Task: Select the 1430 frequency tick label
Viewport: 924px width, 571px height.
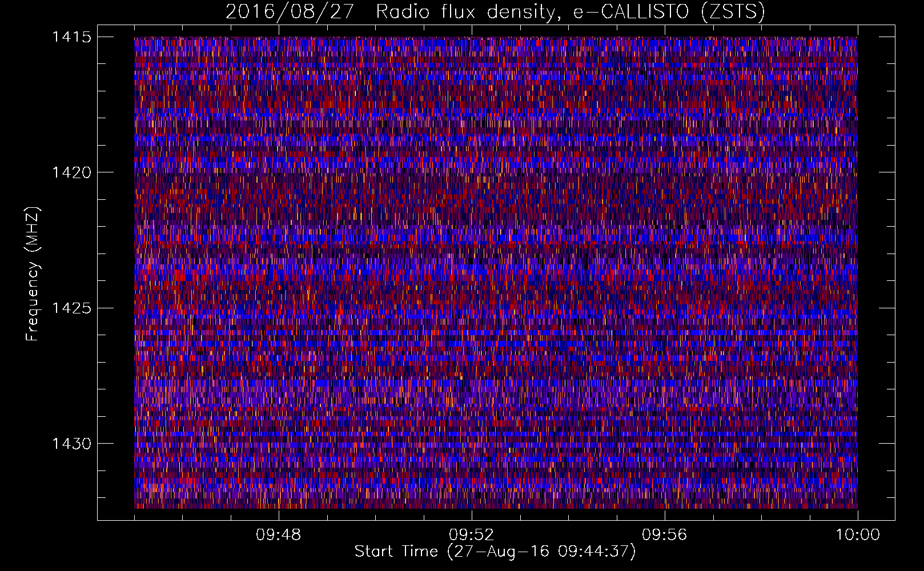Action: point(71,444)
